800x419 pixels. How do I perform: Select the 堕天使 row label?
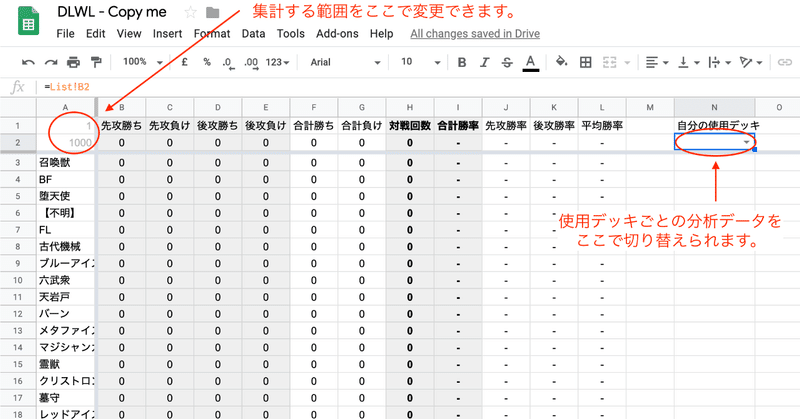[x=65, y=196]
